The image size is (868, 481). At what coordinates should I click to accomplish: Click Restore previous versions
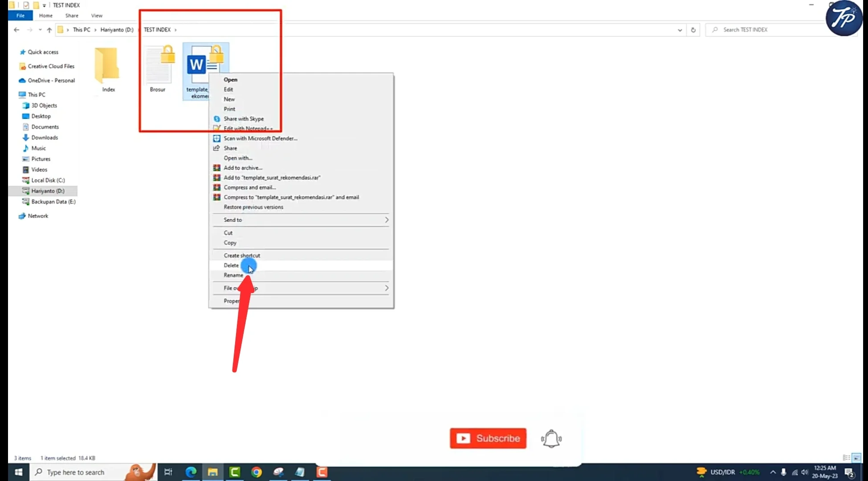coord(253,207)
